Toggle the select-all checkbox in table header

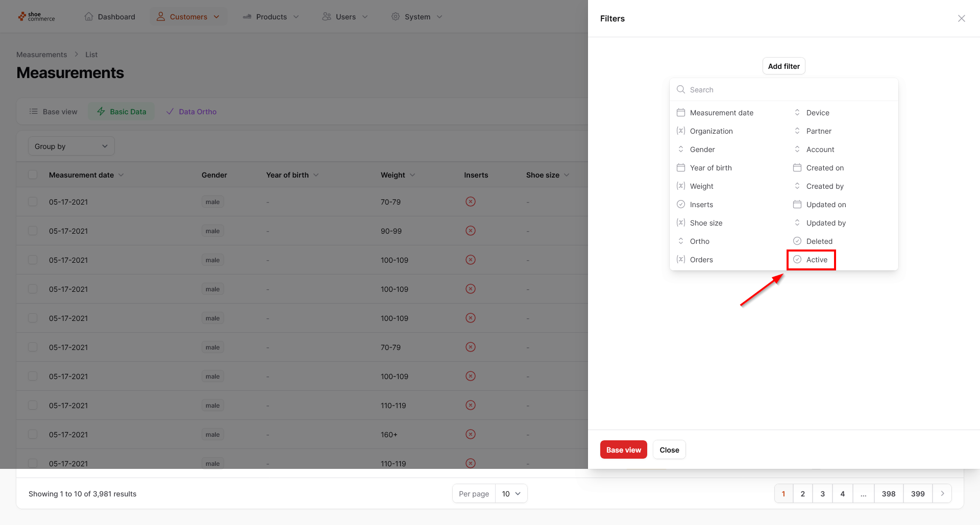(x=33, y=174)
